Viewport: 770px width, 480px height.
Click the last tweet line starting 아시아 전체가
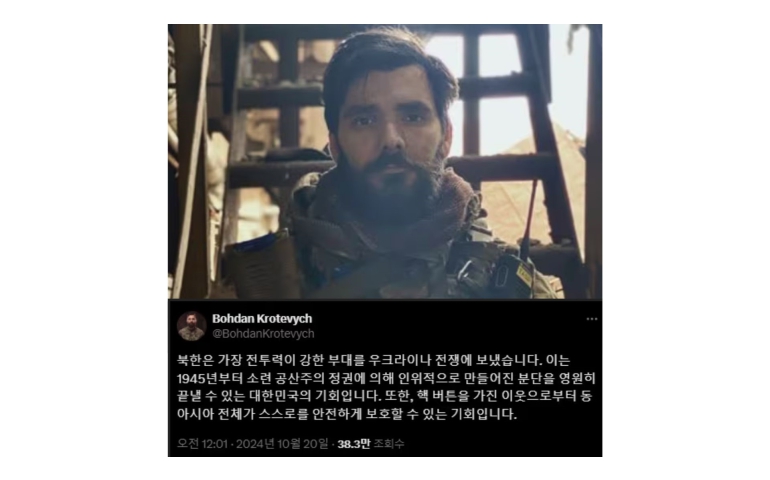click(347, 414)
